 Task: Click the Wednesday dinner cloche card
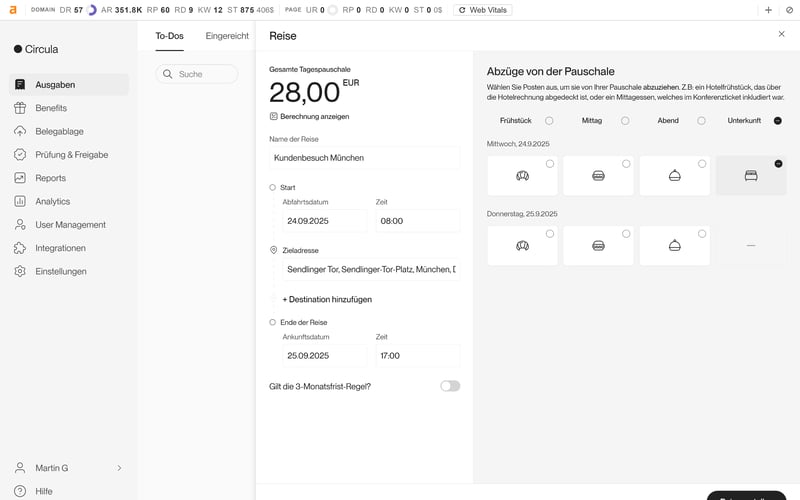(x=674, y=176)
